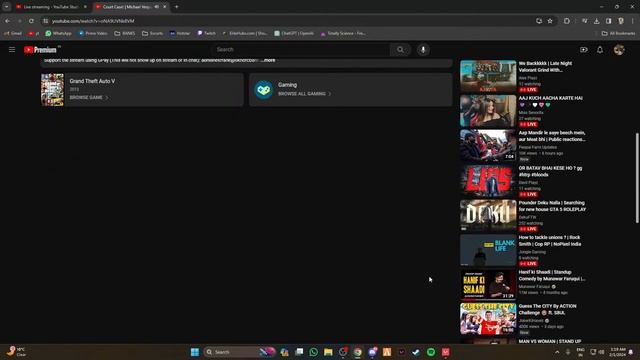Viewport: 640px width, 360px height.
Task: Open Steam from the taskbar
Action: [x=416, y=352]
